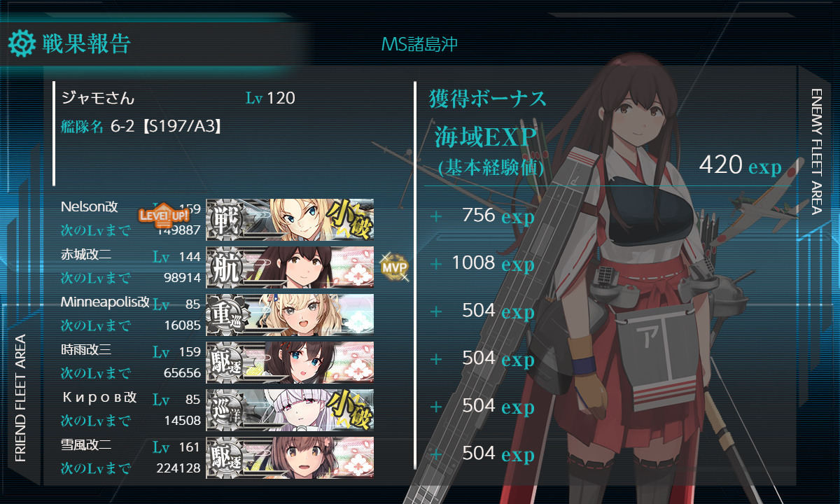Click the 航 carrier type icon
The width and height of the screenshot is (840, 504).
tap(226, 267)
